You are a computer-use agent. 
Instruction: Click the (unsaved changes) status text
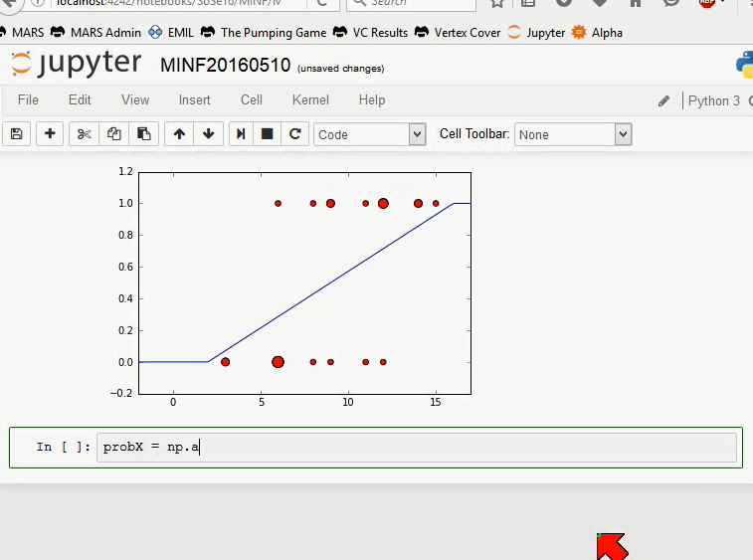coord(340,69)
